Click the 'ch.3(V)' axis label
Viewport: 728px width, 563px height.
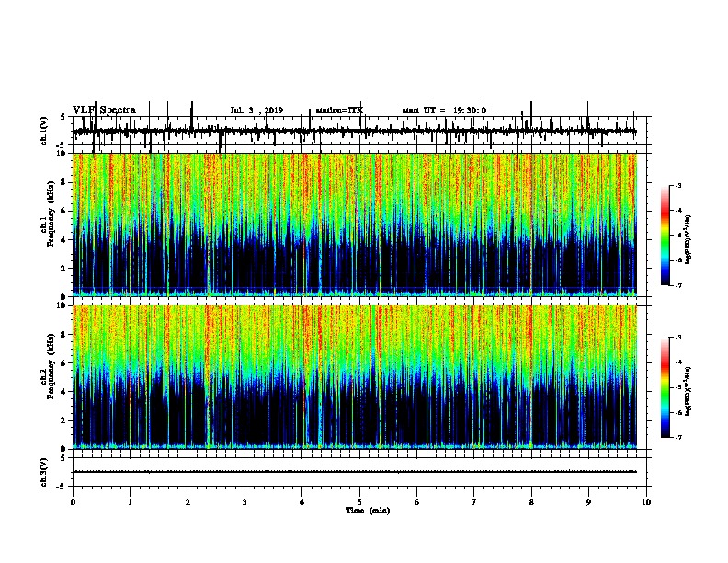(44, 472)
